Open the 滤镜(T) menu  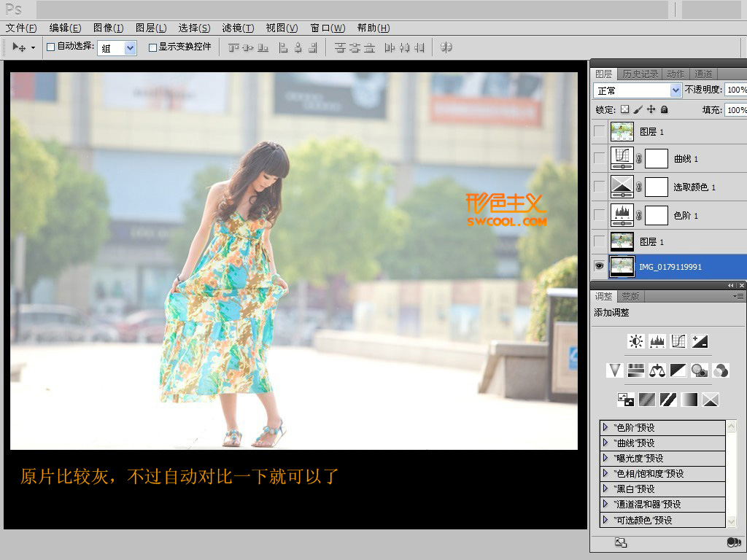pyautogui.click(x=238, y=28)
